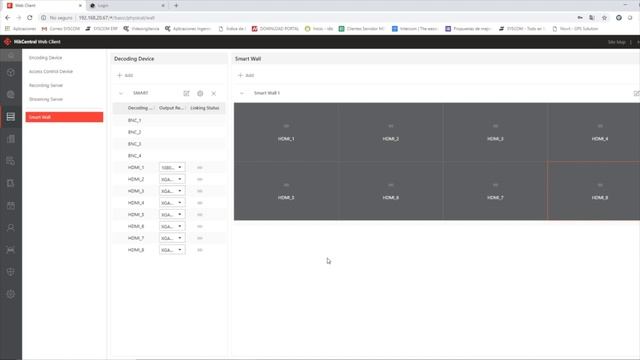Open output resolution dropdown for HDMI_6
This screenshot has height=360, width=640.
tap(172, 227)
